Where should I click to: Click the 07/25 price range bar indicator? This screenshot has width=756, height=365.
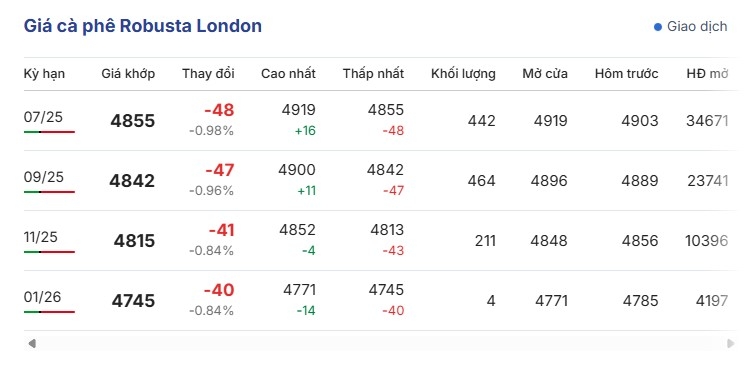click(x=49, y=132)
